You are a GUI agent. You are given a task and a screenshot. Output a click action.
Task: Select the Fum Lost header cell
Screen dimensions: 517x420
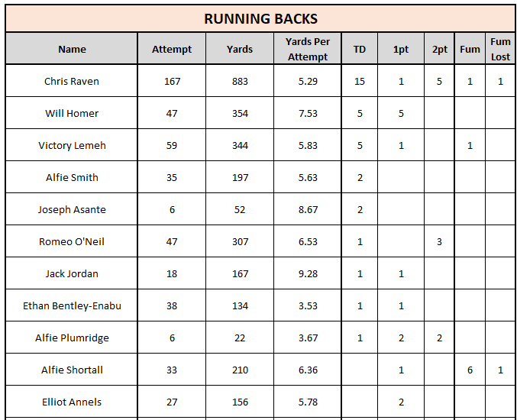[500, 50]
